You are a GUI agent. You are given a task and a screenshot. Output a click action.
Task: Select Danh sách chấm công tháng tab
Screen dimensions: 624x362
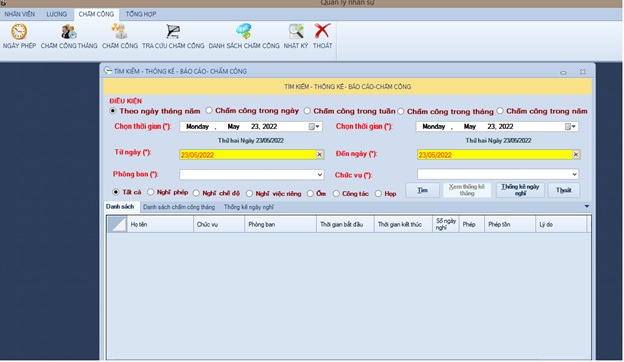click(179, 207)
